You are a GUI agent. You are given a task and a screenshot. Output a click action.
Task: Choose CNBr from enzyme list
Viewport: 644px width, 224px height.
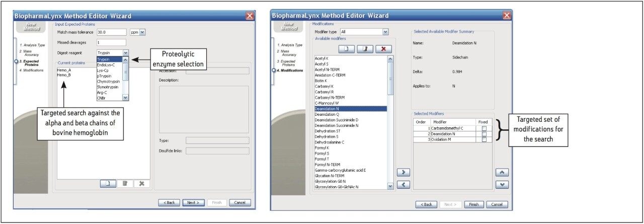pos(110,98)
